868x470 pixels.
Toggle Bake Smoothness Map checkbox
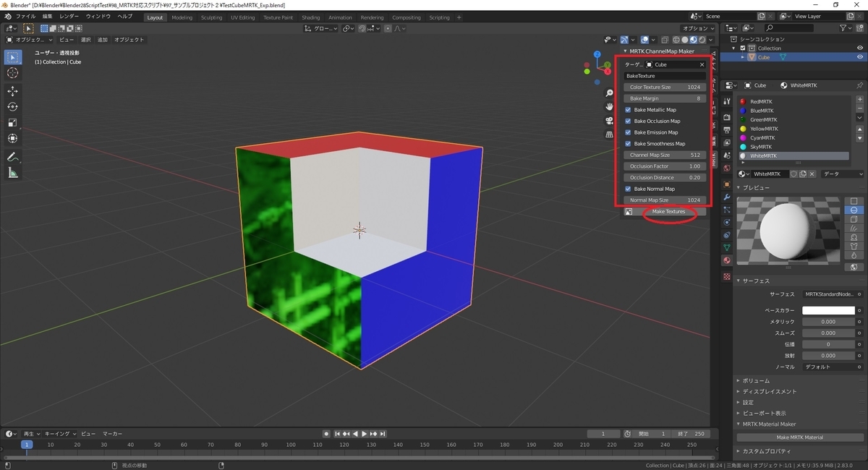[x=628, y=144]
